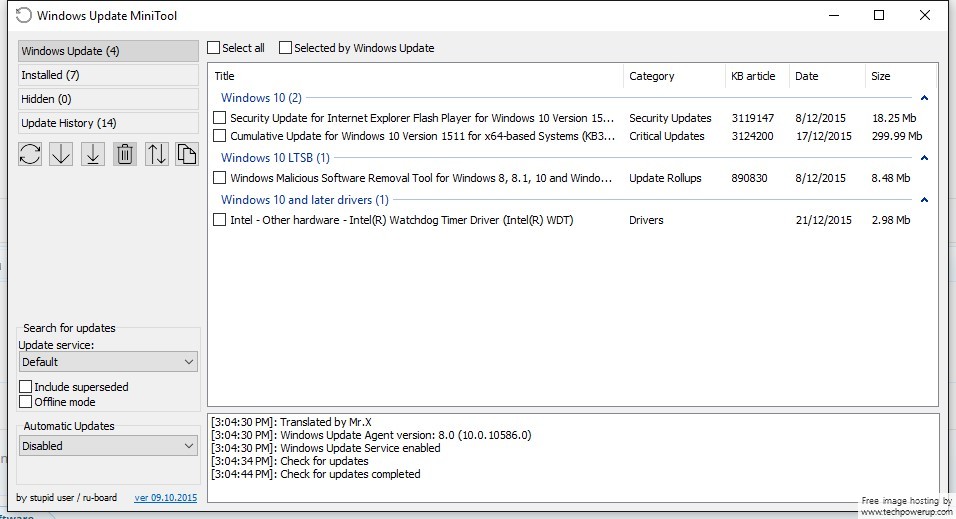Click the Install updates arrow icon
956x519 pixels.
[x=93, y=154]
